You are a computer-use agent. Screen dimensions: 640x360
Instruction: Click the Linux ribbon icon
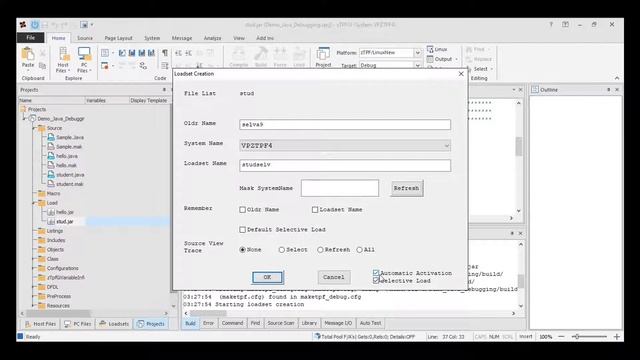coord(430,49)
